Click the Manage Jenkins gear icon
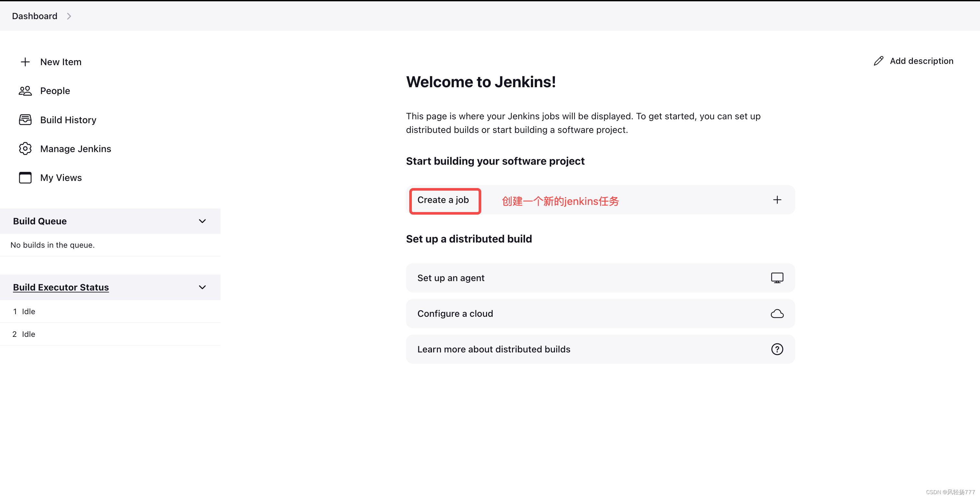 click(25, 149)
